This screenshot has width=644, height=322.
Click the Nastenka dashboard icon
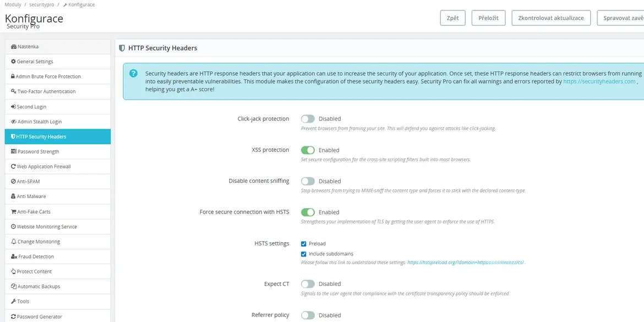(15, 46)
